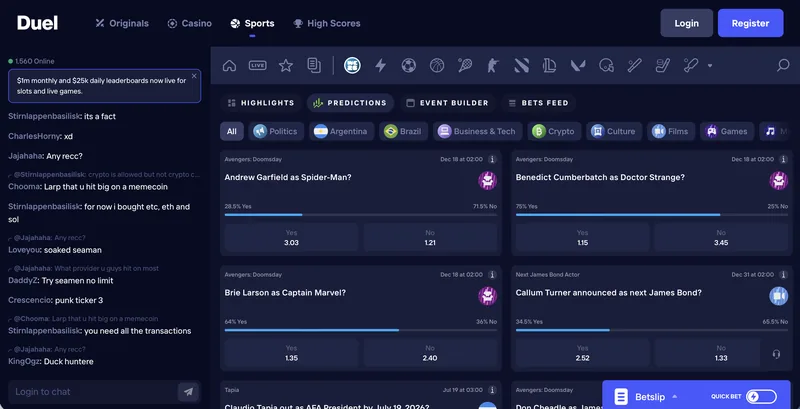Select the lightning bolt sports icon
Screen dimensions: 800x409
tap(381, 65)
